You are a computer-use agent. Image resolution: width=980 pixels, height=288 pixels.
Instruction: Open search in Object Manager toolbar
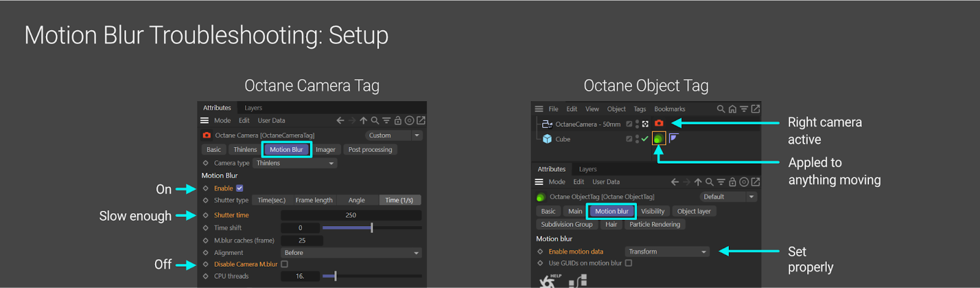click(x=721, y=109)
